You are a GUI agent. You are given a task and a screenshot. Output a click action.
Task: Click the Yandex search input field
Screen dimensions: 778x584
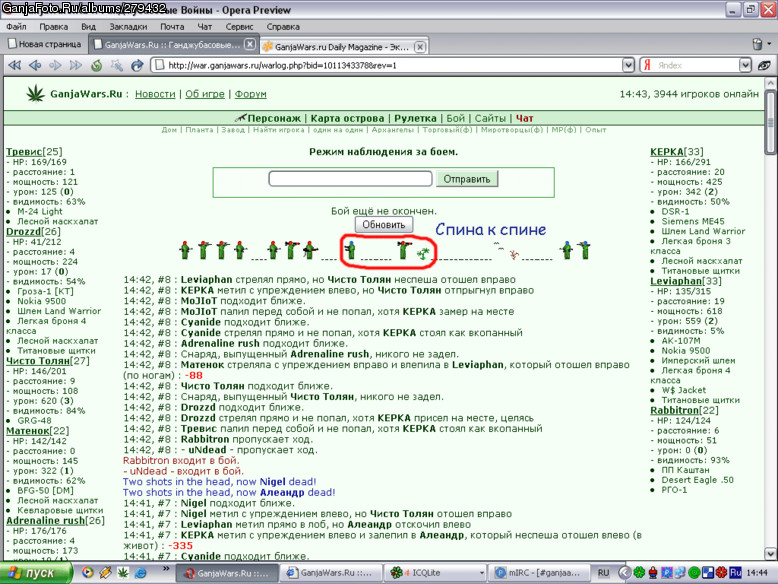tap(696, 65)
